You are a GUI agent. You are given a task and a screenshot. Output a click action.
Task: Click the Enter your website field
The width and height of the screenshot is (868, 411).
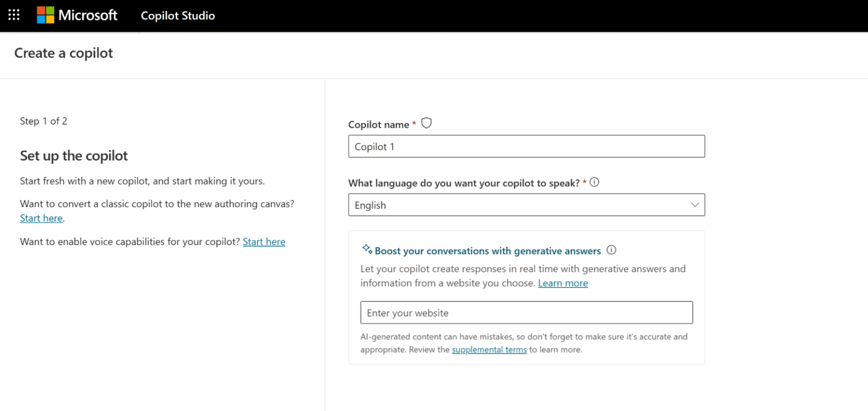(x=526, y=312)
